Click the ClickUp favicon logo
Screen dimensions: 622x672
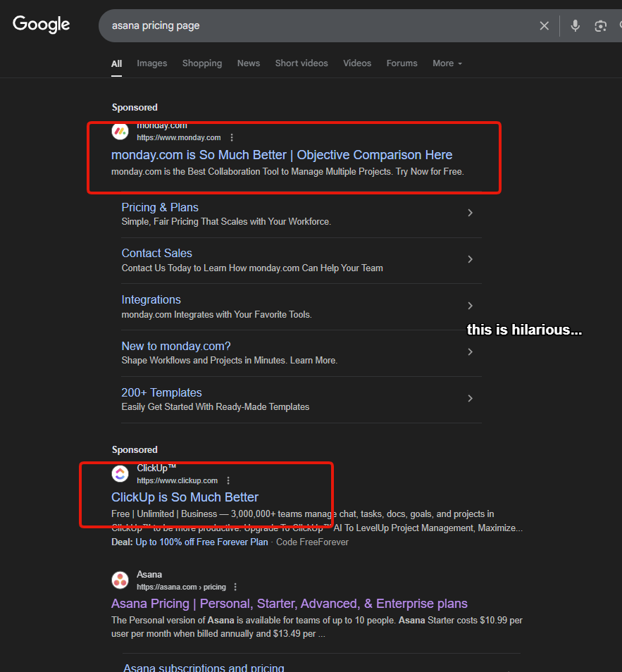[120, 474]
